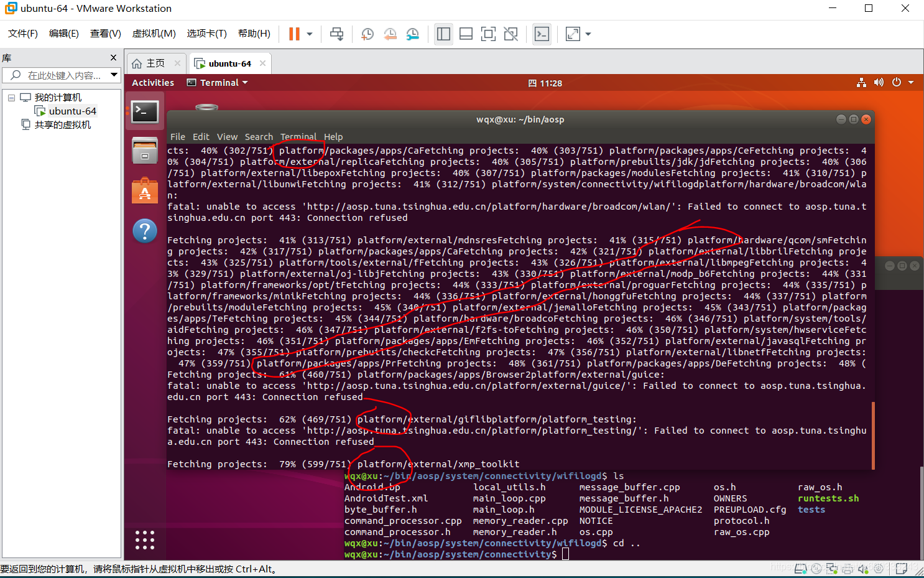Pause the virtual machine
The width and height of the screenshot is (924, 578).
click(x=295, y=34)
